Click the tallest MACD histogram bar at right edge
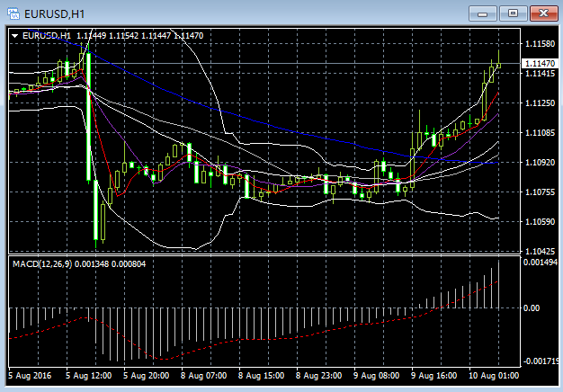 499,285
